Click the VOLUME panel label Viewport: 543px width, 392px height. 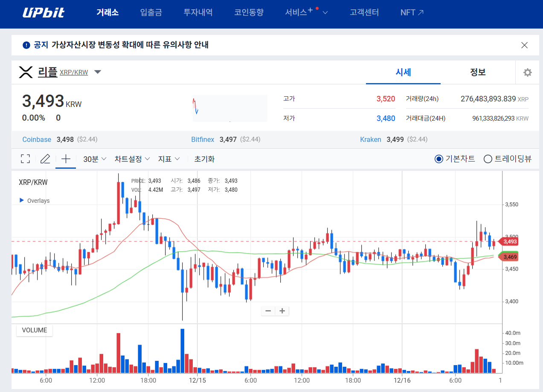tap(35, 330)
